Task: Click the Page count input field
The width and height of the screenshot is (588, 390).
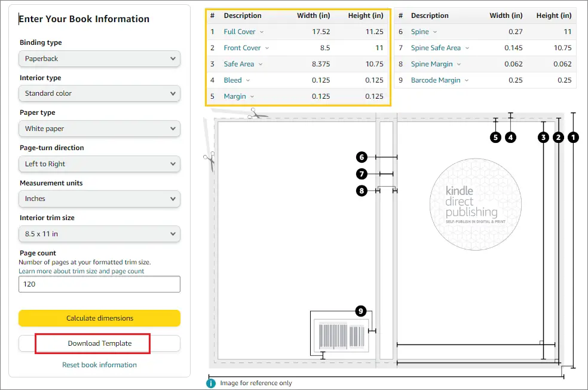Action: click(99, 284)
